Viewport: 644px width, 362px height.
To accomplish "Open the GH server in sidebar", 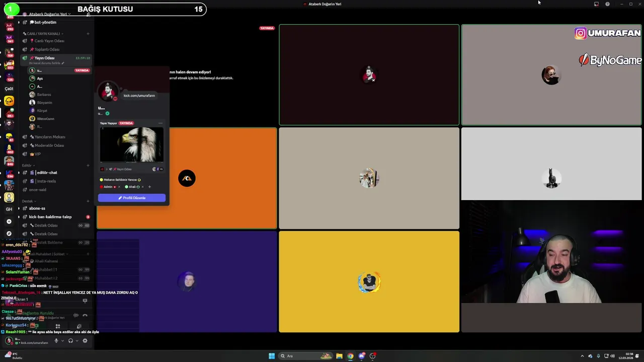I will click(x=9, y=209).
